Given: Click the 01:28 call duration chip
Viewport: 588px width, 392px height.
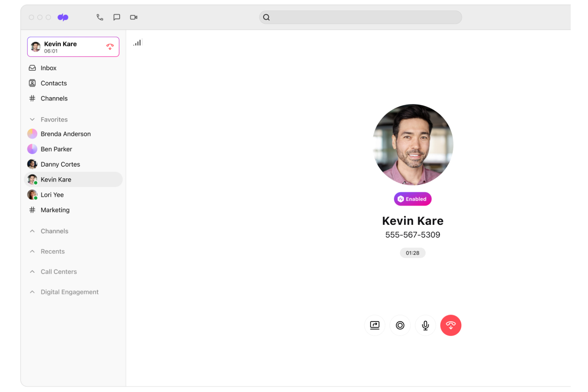Looking at the screenshot, I should (412, 253).
